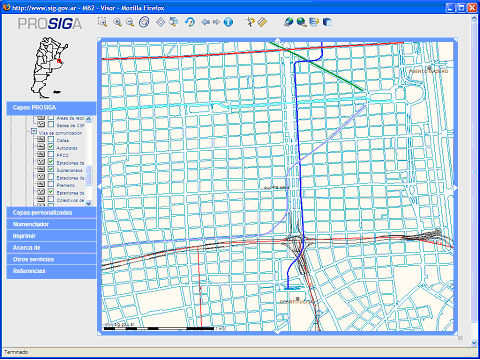This screenshot has width=480, height=360.
Task: Collapse the Vias de comunicacion tree node
Action: click(34, 131)
